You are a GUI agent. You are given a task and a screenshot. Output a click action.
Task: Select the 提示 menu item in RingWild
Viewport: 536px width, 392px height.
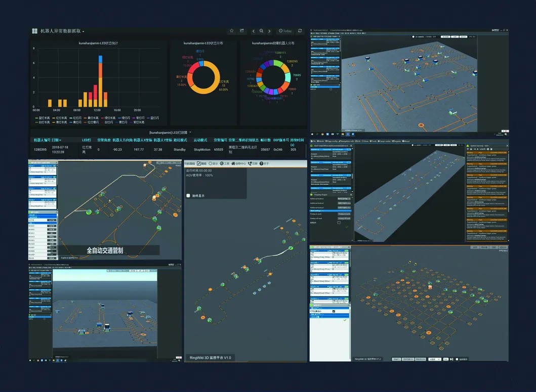click(x=211, y=164)
